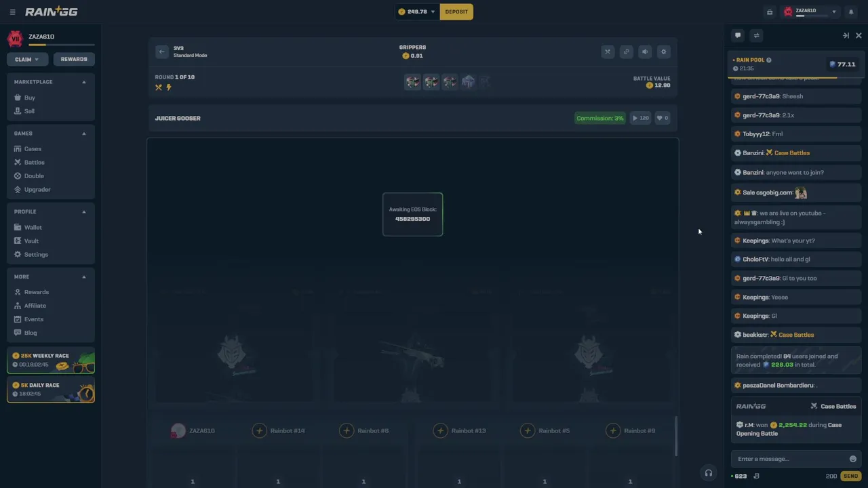Open the support headset icon
This screenshot has height=488, width=868.
click(x=709, y=473)
